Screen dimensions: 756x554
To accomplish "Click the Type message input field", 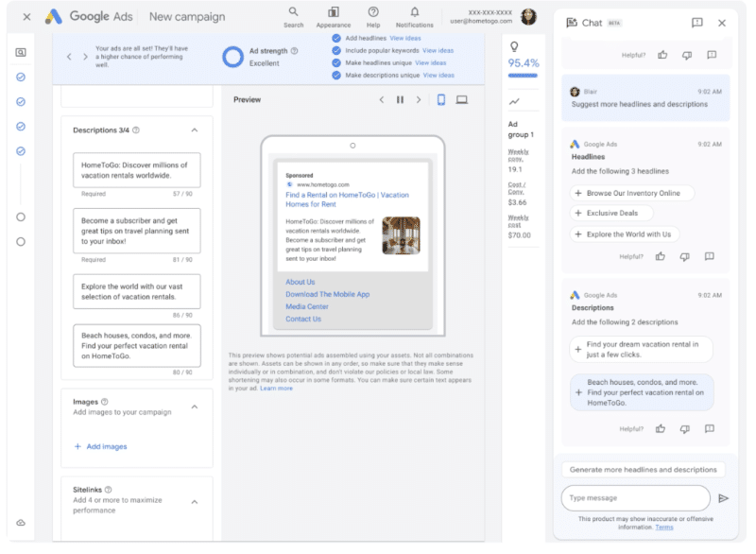I will (635, 498).
